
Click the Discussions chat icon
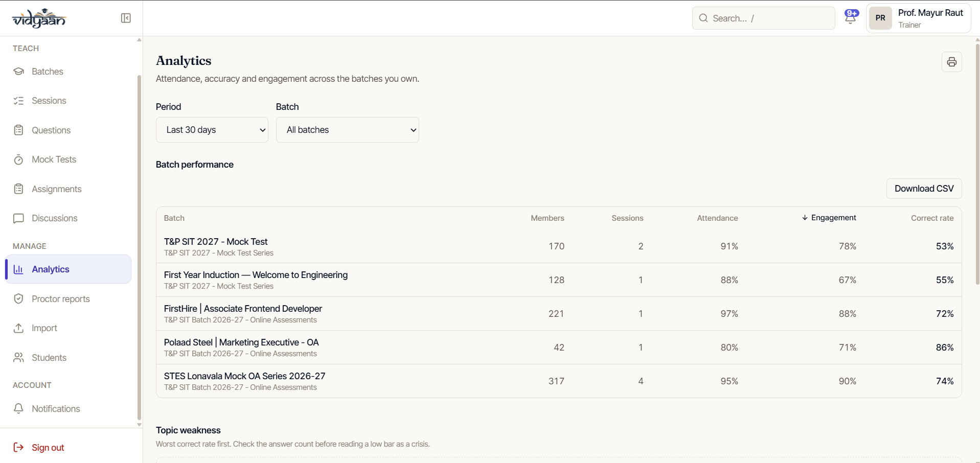[x=18, y=218]
